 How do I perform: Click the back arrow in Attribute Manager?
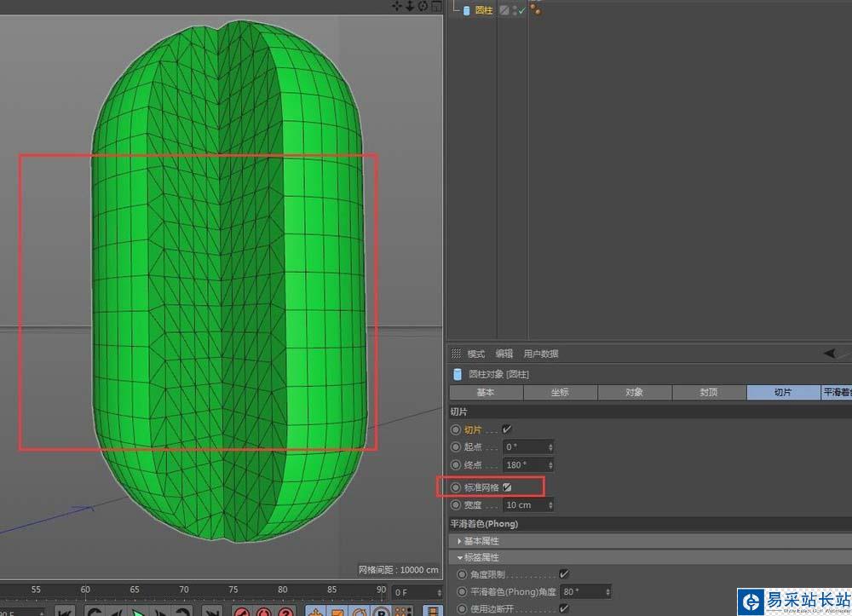coord(830,354)
